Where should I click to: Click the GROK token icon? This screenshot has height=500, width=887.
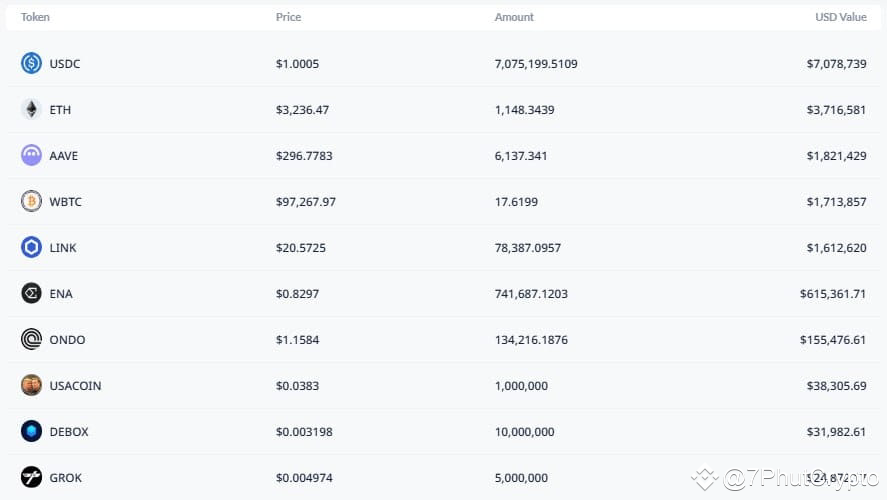(31, 477)
